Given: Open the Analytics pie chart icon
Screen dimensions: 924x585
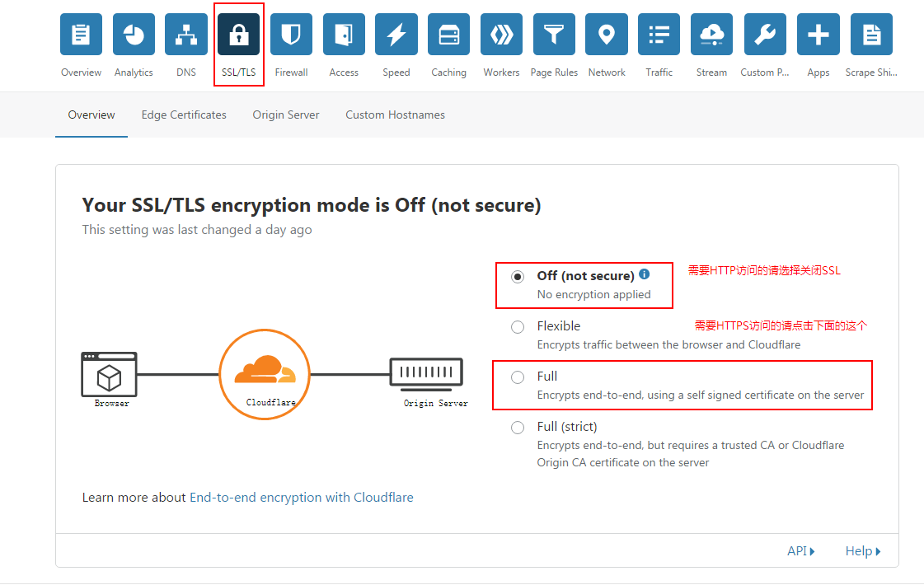Looking at the screenshot, I should (134, 34).
